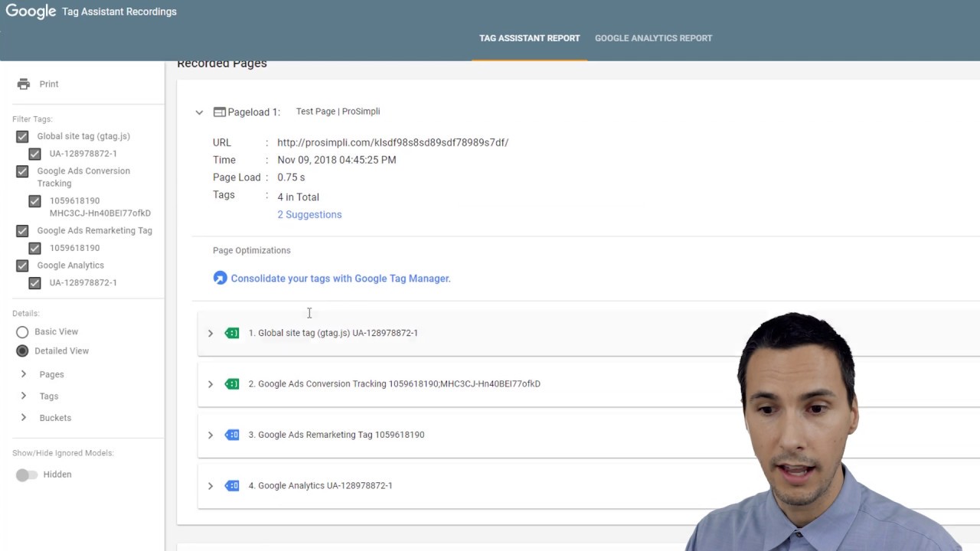Image resolution: width=980 pixels, height=551 pixels.
Task: Click the Print label in sidebar
Action: click(49, 84)
